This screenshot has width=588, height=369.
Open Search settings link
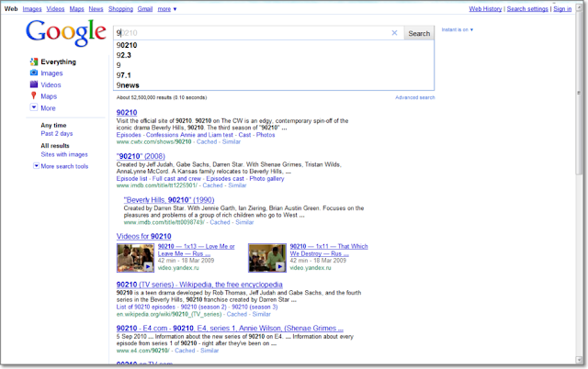point(527,9)
